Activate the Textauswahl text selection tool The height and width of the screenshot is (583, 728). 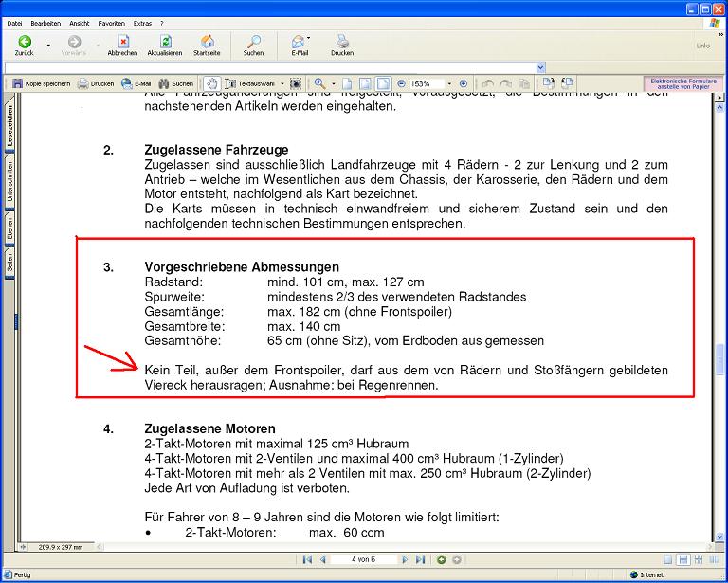coord(250,83)
